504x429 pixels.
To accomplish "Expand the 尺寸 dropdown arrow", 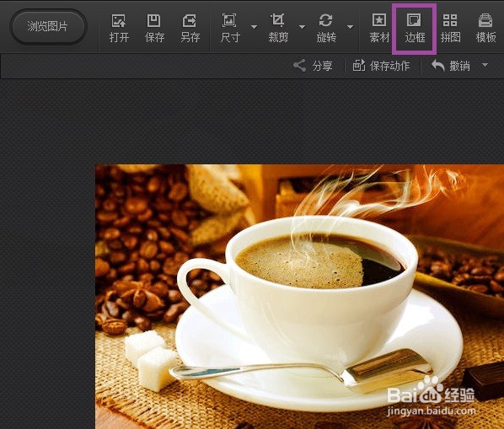I will click(x=254, y=27).
